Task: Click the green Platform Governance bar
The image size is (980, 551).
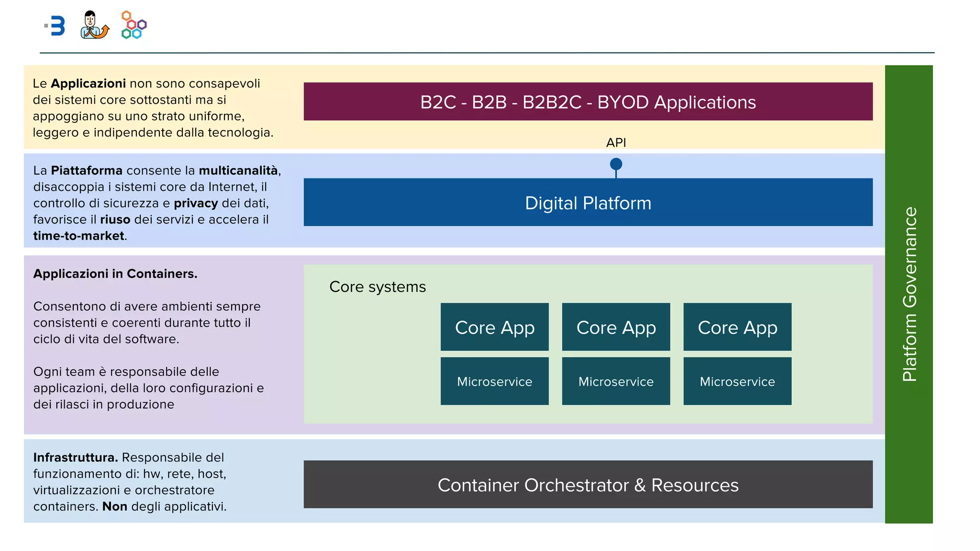Action: tap(908, 294)
